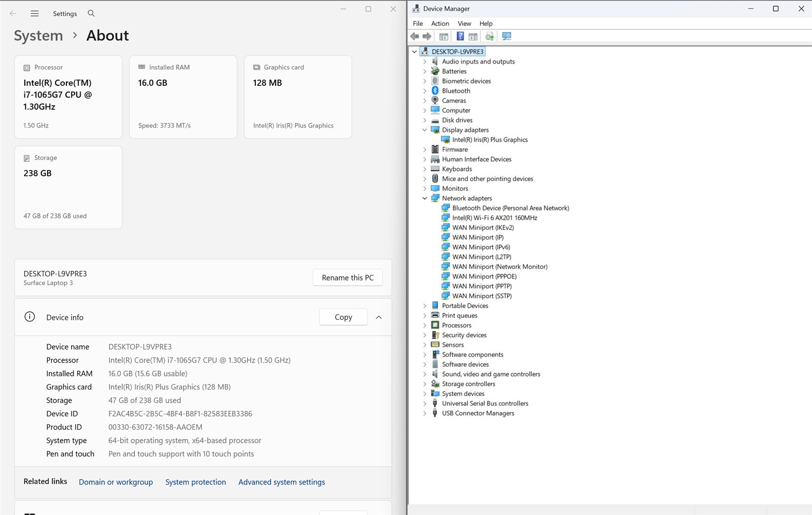Click the Graphics card info card

pyautogui.click(x=298, y=97)
